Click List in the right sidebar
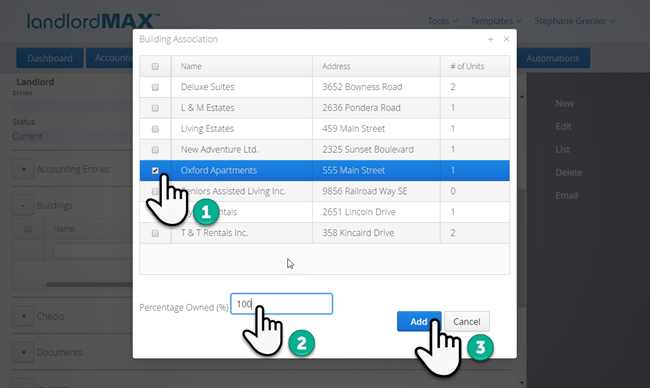 click(563, 149)
